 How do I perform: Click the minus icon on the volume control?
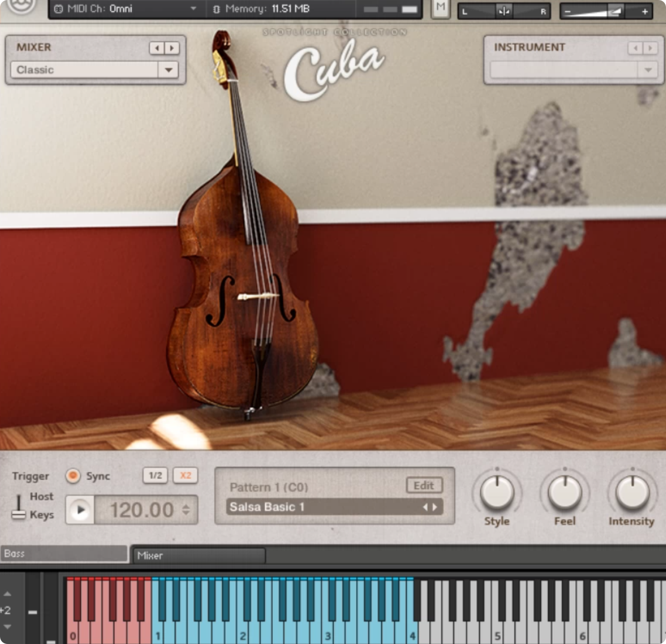click(x=567, y=11)
